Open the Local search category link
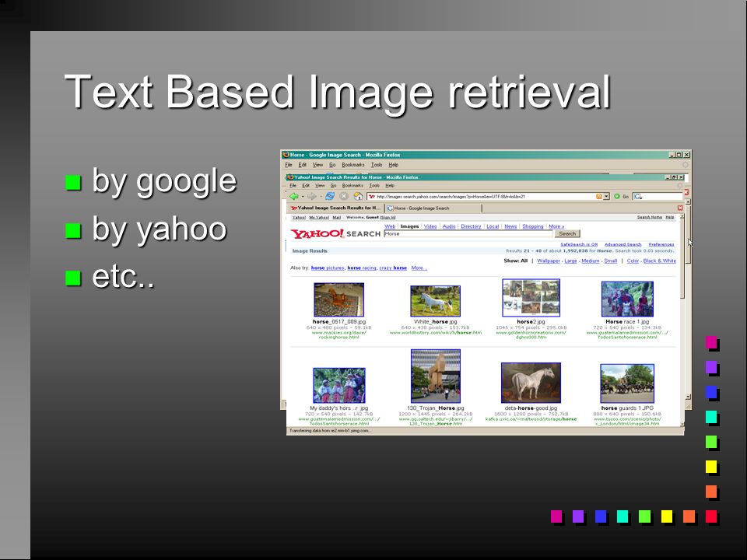Screen dimensions: 747x560 493,226
